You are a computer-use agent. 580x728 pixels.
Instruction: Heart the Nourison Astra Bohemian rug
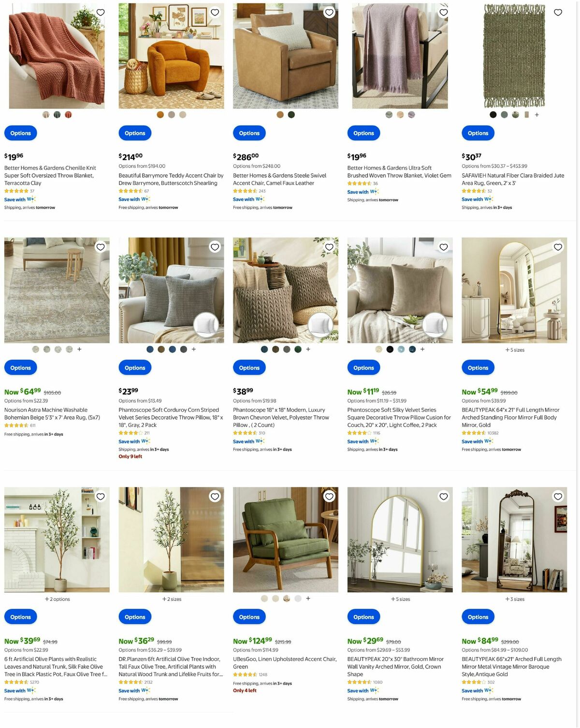point(101,247)
